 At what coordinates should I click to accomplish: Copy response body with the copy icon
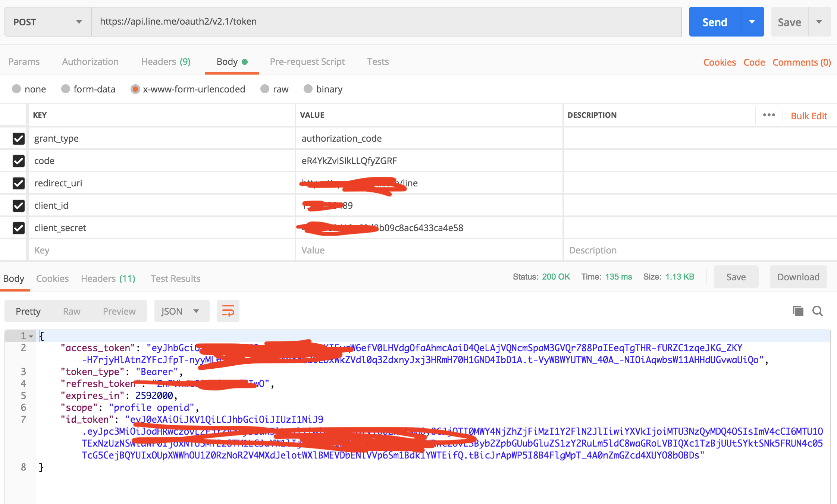(x=798, y=311)
